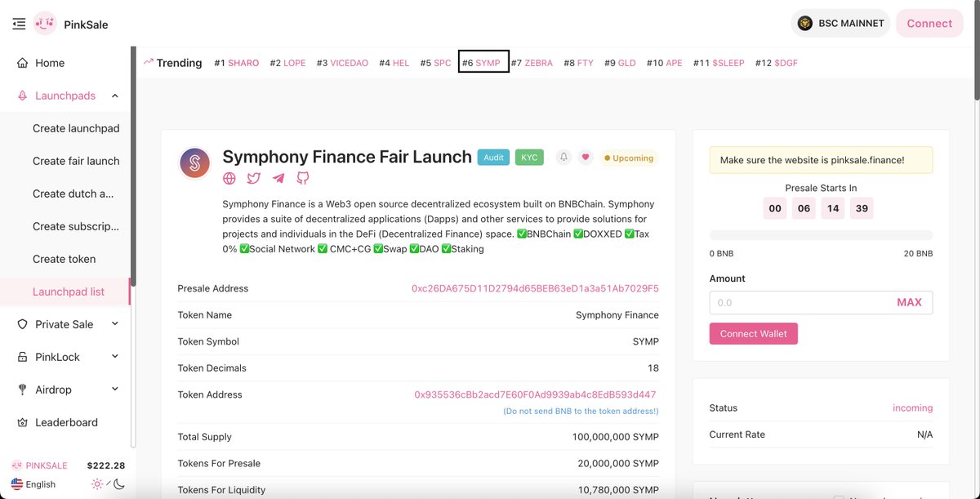Screen dimensions: 980x499
Task: Click the Leaderboard trophy icon
Action: (x=23, y=422)
